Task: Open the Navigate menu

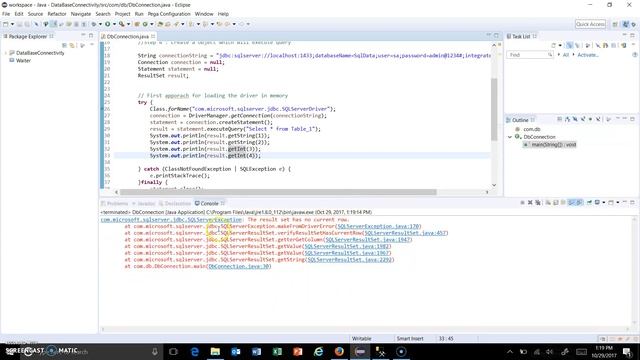Action: pyautogui.click(x=81, y=14)
